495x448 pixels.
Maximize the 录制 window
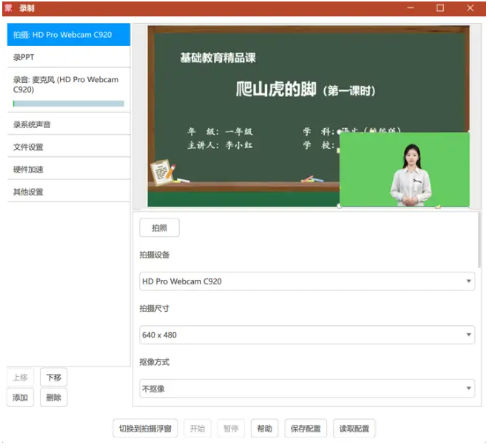point(440,8)
